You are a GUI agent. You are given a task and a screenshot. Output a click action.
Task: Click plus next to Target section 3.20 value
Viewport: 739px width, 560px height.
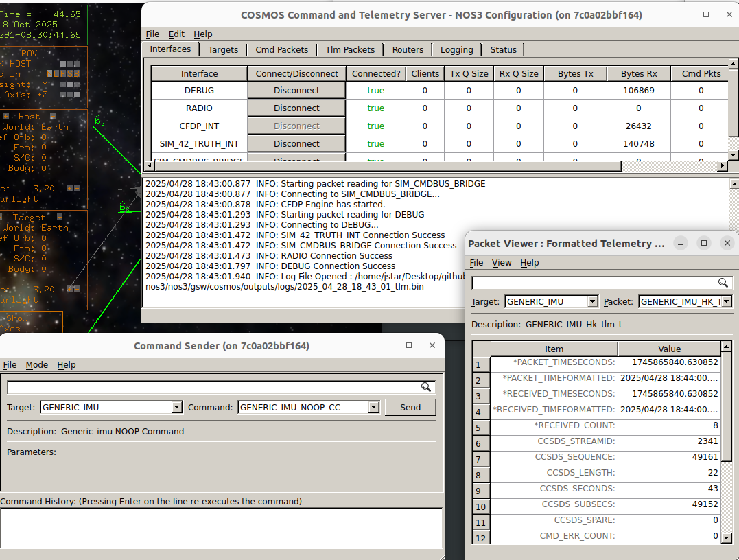[70, 289]
